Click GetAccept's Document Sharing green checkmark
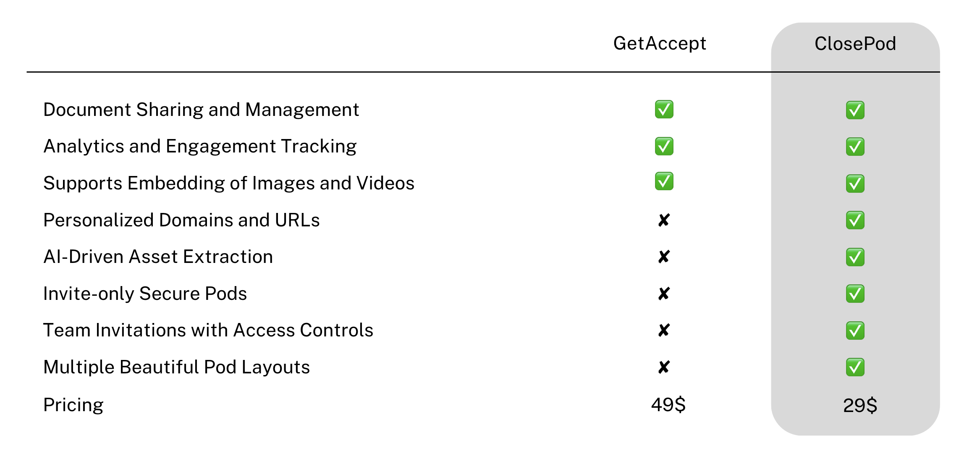This screenshot has height=462, width=980. 664,109
